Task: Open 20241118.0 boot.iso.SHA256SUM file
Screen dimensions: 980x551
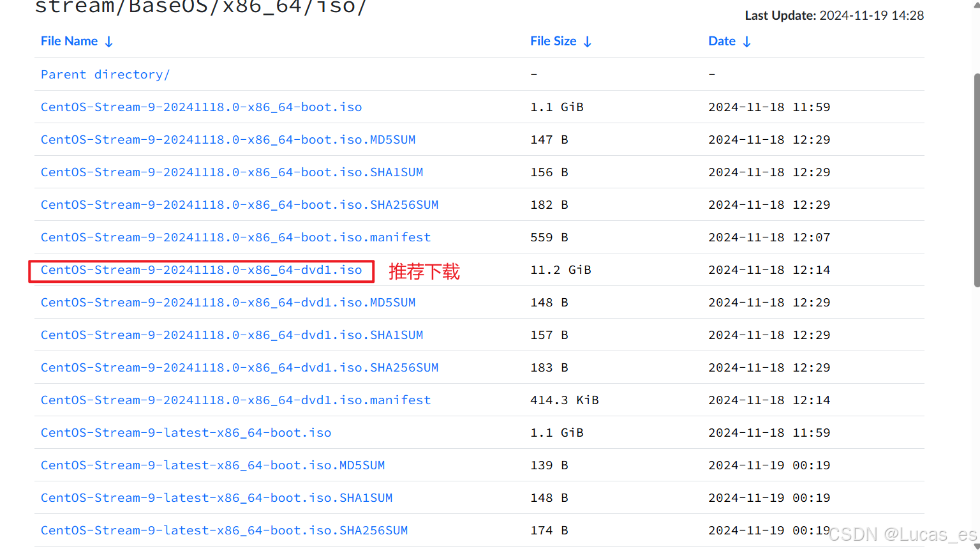Action: click(239, 204)
